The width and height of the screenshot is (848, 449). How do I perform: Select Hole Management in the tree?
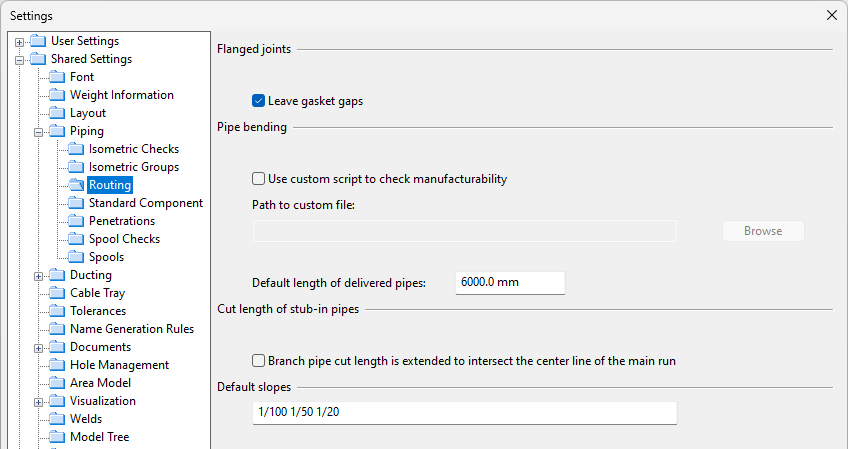point(119,365)
